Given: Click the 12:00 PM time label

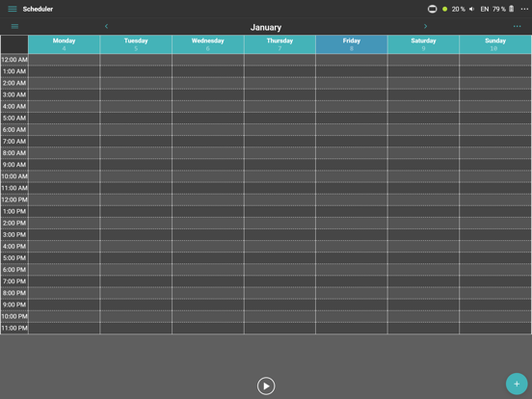Looking at the screenshot, I should [x=14, y=199].
